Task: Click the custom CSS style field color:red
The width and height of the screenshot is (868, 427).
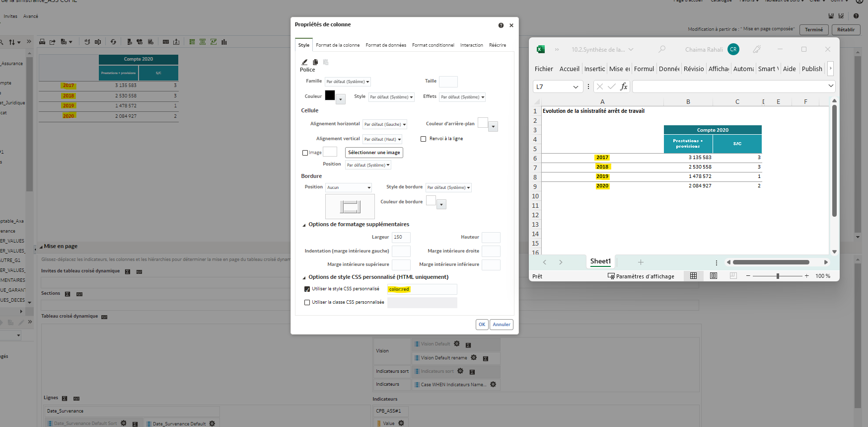Action: pyautogui.click(x=422, y=289)
